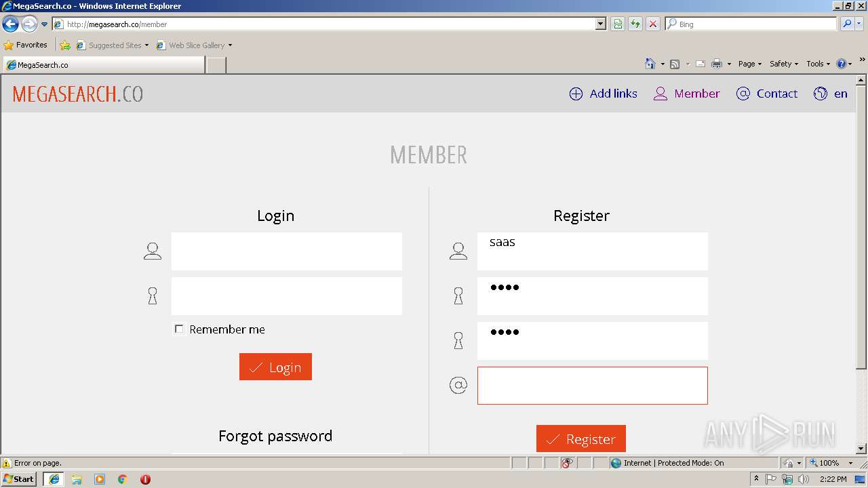Screen dimensions: 868x488
Task: Expand the address bar history dropdown
Action: (x=601, y=24)
